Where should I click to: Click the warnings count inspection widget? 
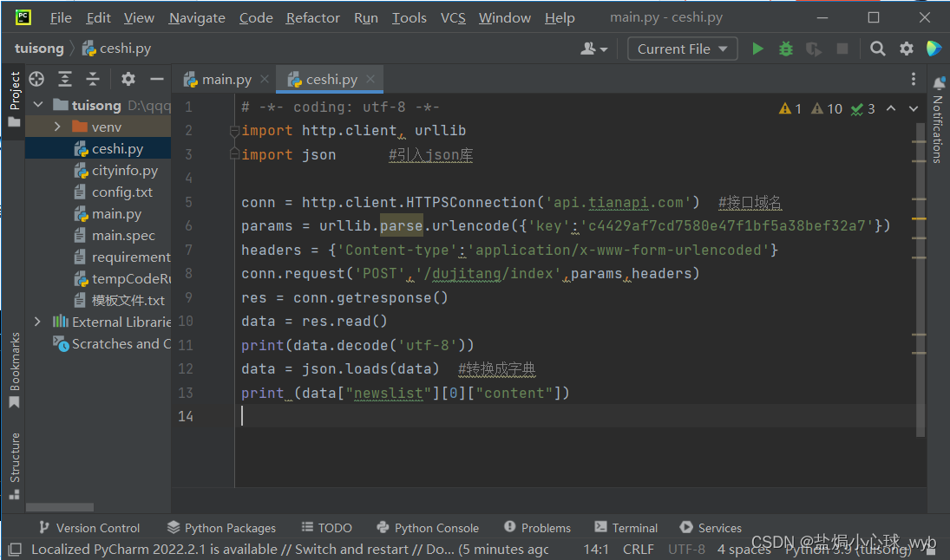click(790, 108)
